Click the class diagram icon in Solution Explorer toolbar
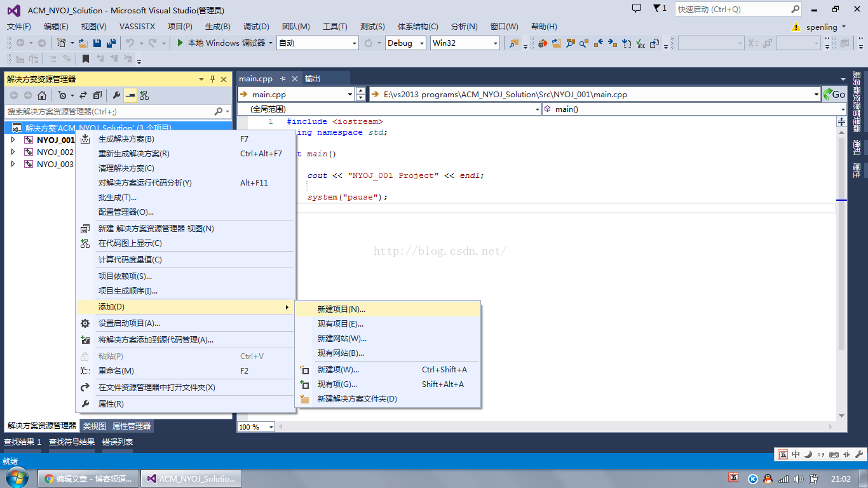The image size is (868, 488). point(144,95)
